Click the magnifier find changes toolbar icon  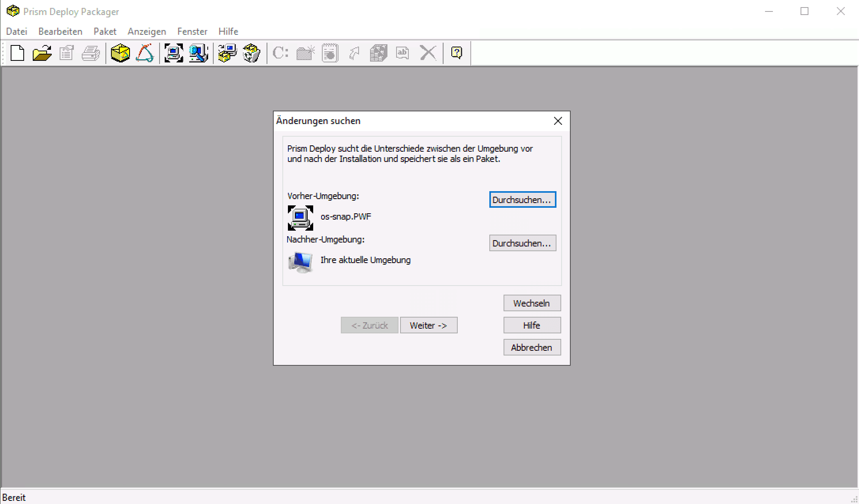pyautogui.click(x=198, y=53)
